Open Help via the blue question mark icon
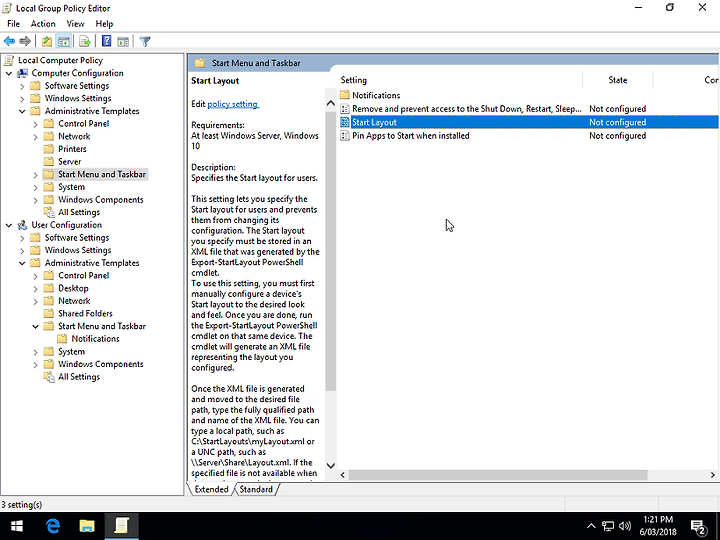The image size is (720, 540). pyautogui.click(x=107, y=41)
